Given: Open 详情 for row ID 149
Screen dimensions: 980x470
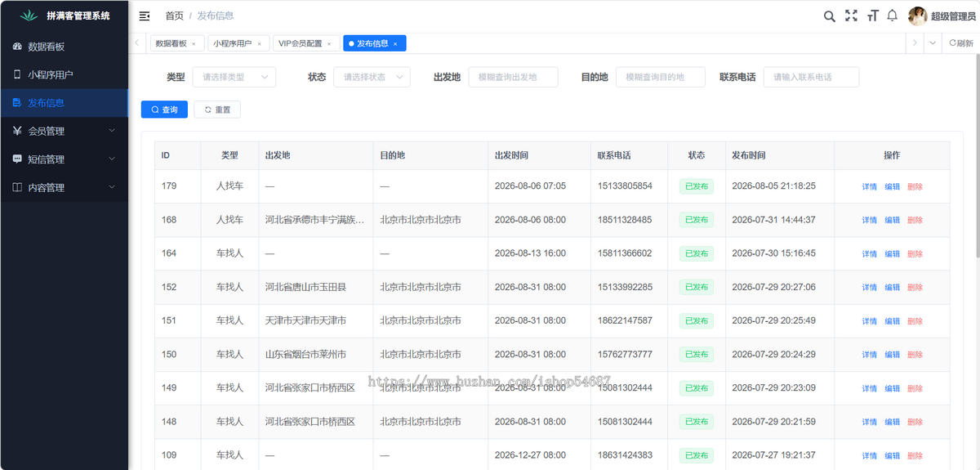Looking at the screenshot, I should 870,388.
